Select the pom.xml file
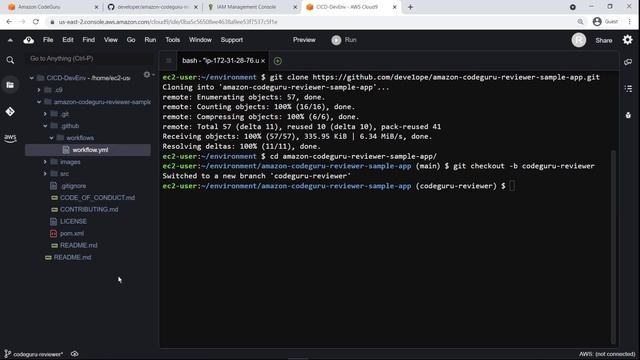The height and width of the screenshot is (360, 640). coord(71,233)
